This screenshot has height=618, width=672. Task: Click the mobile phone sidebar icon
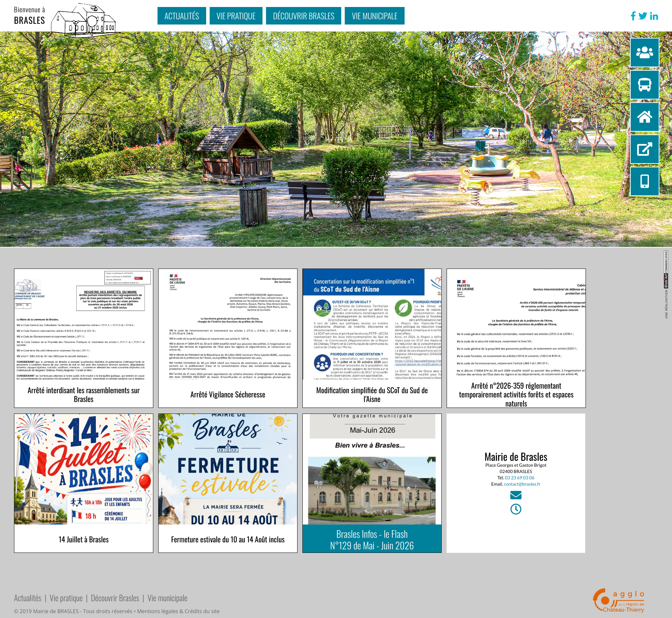click(644, 181)
